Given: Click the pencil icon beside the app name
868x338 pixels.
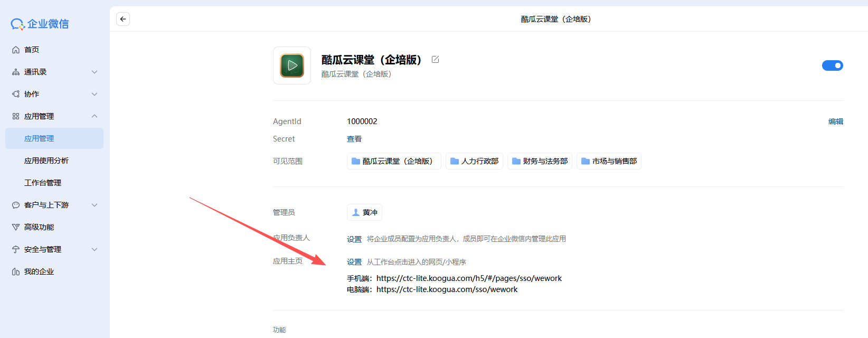Looking at the screenshot, I should tap(436, 60).
